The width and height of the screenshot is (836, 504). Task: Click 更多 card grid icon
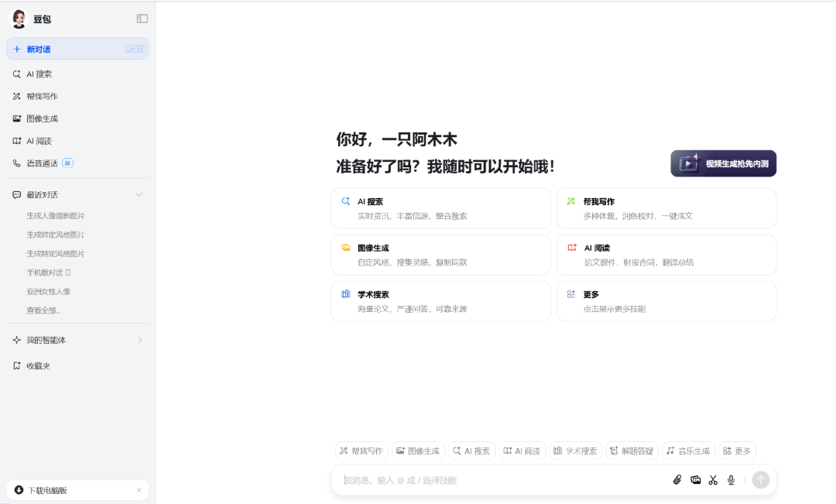[x=571, y=294]
